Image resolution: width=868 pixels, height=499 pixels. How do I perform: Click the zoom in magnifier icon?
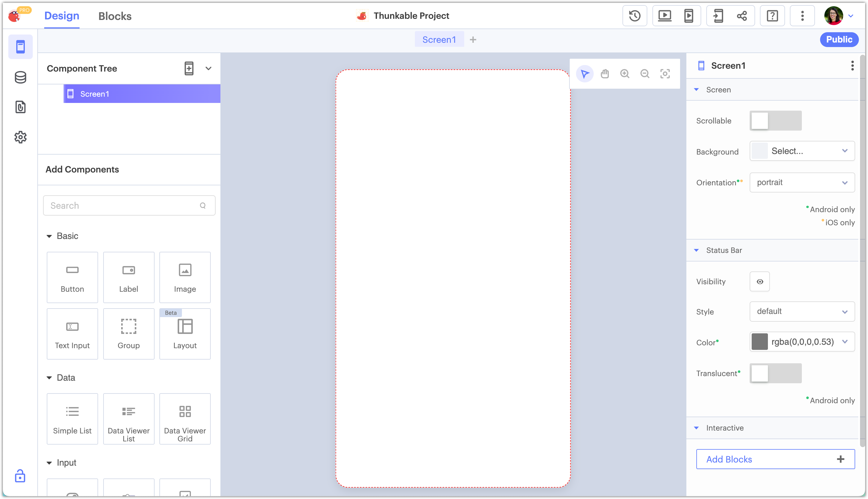click(x=625, y=74)
